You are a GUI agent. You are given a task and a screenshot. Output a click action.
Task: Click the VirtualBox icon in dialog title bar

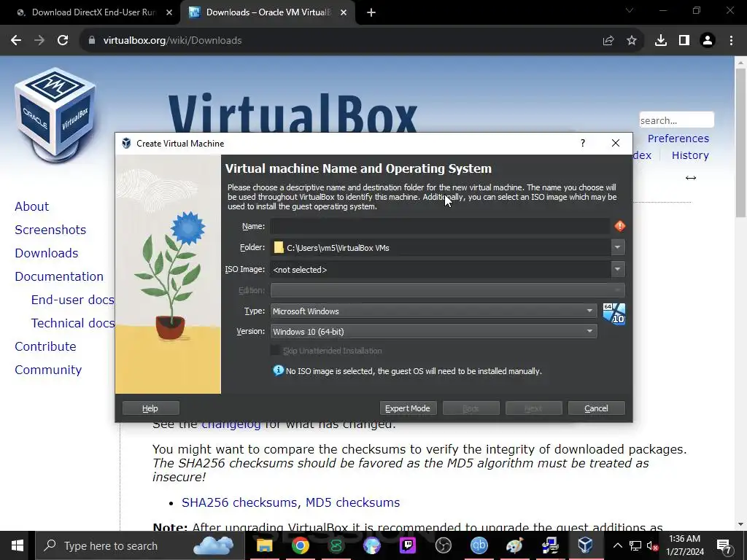126,144
